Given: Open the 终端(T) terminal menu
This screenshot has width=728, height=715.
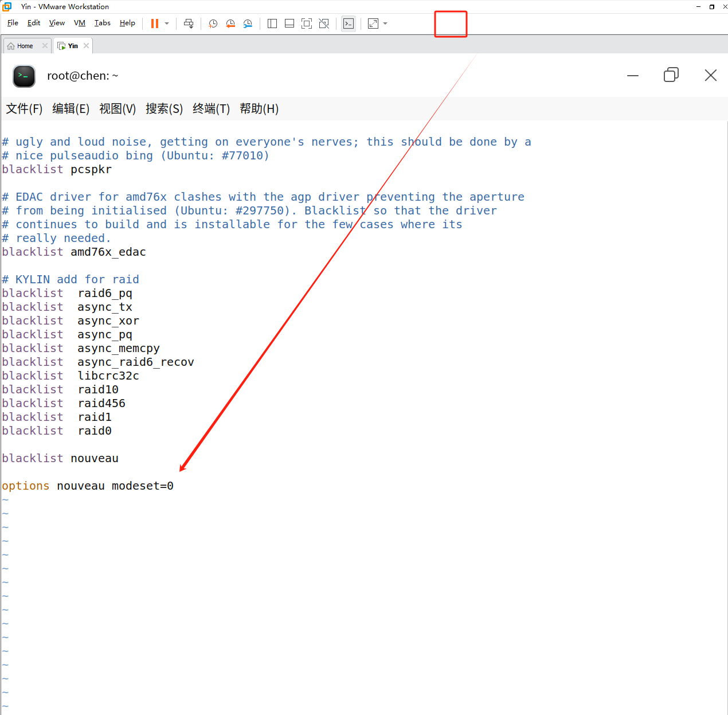Looking at the screenshot, I should (211, 109).
